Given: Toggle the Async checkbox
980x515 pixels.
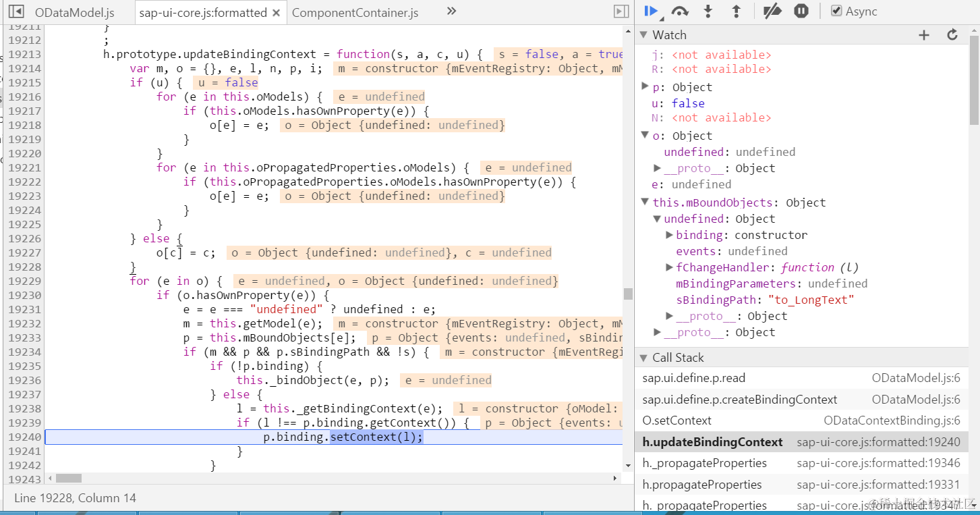Looking at the screenshot, I should click(836, 11).
